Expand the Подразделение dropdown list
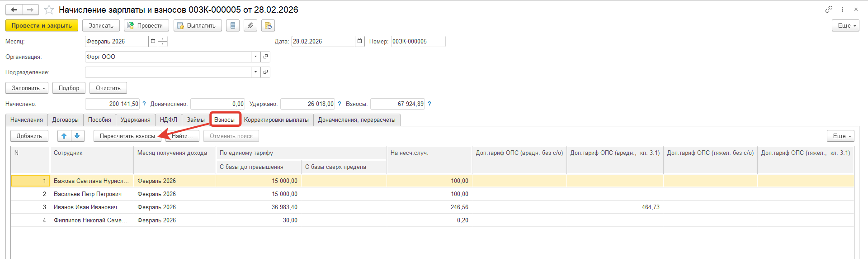The height and width of the screenshot is (259, 868). [256, 72]
